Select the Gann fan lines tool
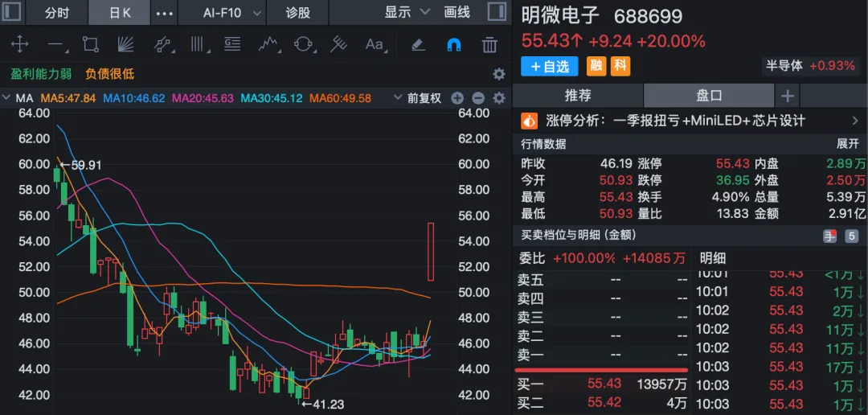Screen dimensions: 868x415 pos(125,44)
